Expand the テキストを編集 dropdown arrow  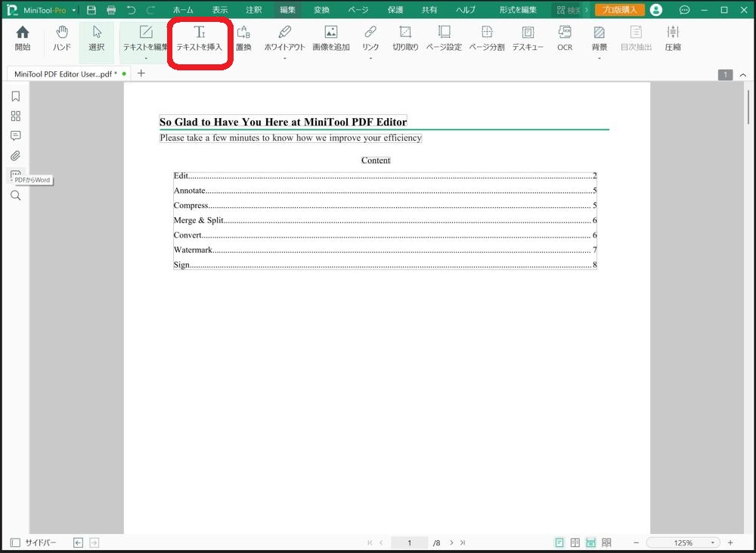(146, 58)
